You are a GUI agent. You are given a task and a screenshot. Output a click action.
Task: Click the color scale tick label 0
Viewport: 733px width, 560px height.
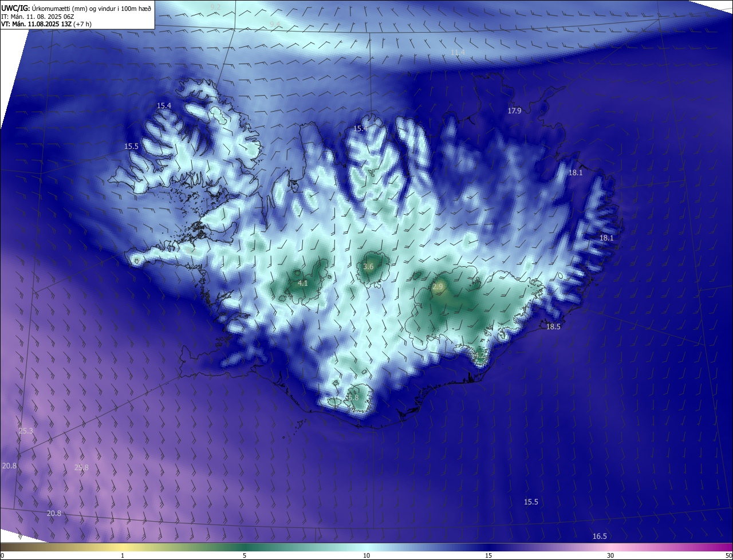click(x=2, y=555)
